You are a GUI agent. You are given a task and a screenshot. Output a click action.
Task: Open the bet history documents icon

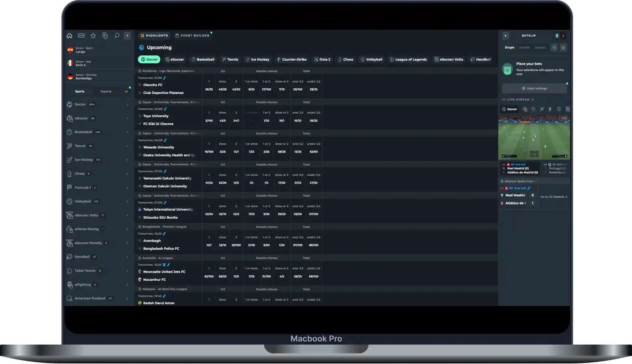pyautogui.click(x=105, y=36)
